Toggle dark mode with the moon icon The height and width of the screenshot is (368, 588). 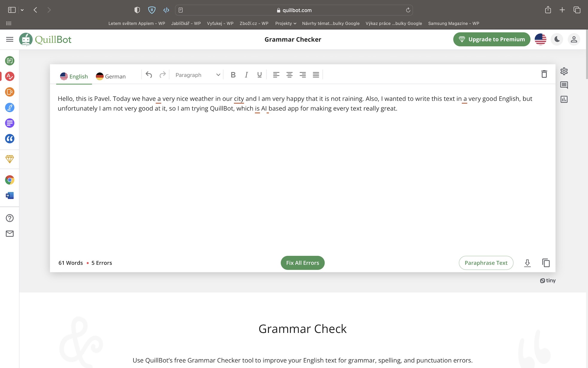(x=557, y=39)
